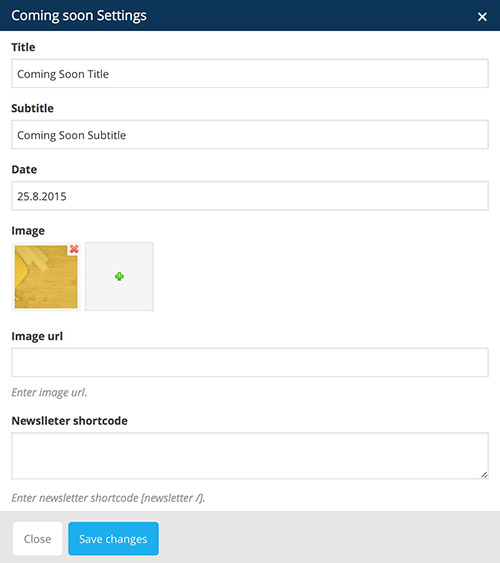Image resolution: width=500 pixels, height=563 pixels.
Task: Click the Save changes button
Action: [113, 539]
